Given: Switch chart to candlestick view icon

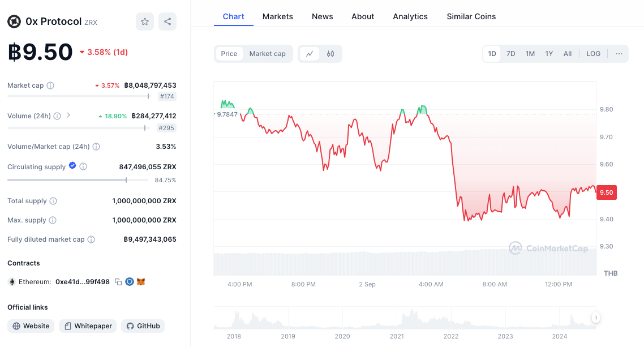Looking at the screenshot, I should (330, 54).
